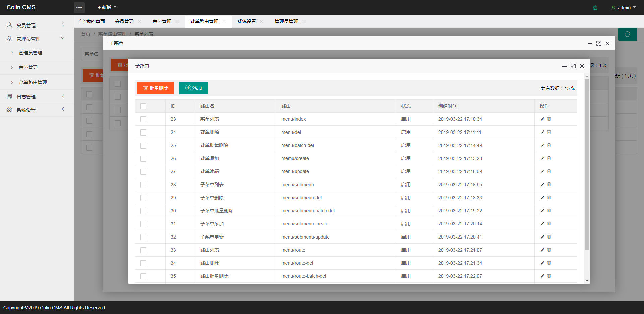Image resolution: width=644 pixels, height=314 pixels.
Task: Edit route memu/create
Action: 542,158
